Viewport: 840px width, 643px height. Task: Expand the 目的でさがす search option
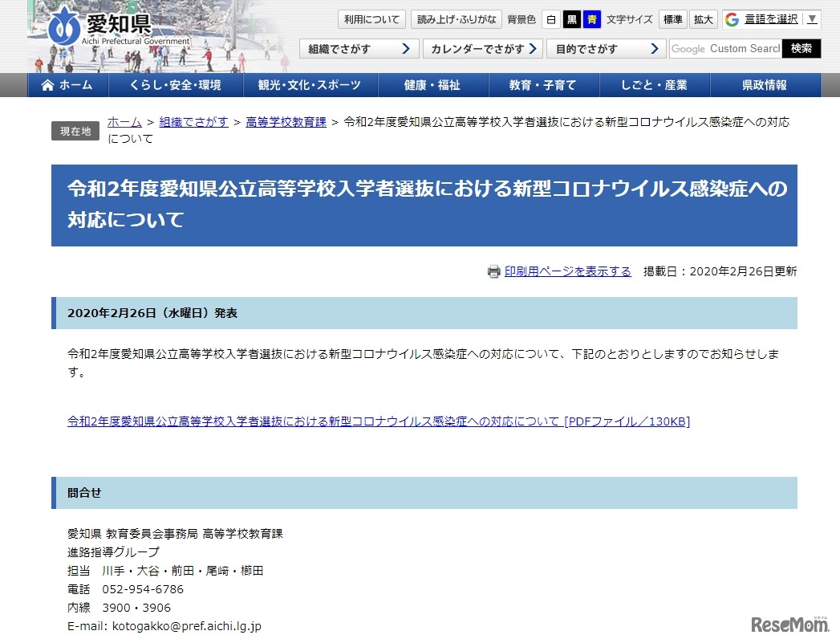click(606, 48)
